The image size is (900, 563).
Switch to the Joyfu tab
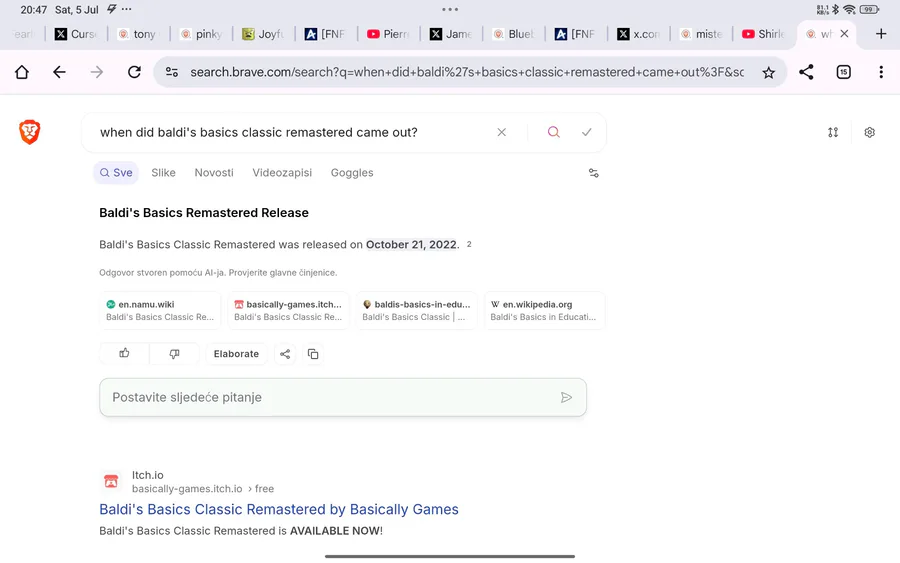(263, 34)
